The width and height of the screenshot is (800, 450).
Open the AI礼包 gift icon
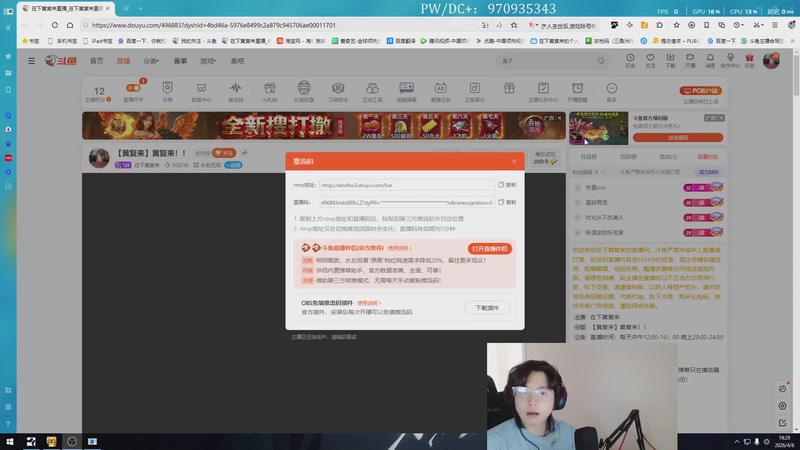click(x=269, y=92)
